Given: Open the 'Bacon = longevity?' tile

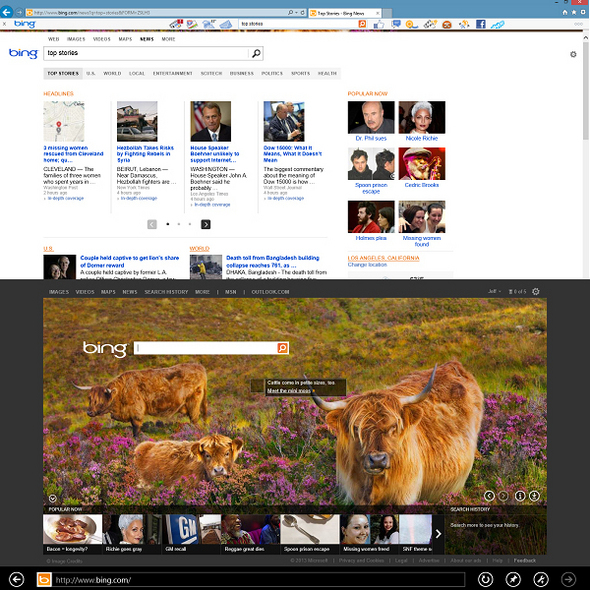Looking at the screenshot, I should click(72, 534).
